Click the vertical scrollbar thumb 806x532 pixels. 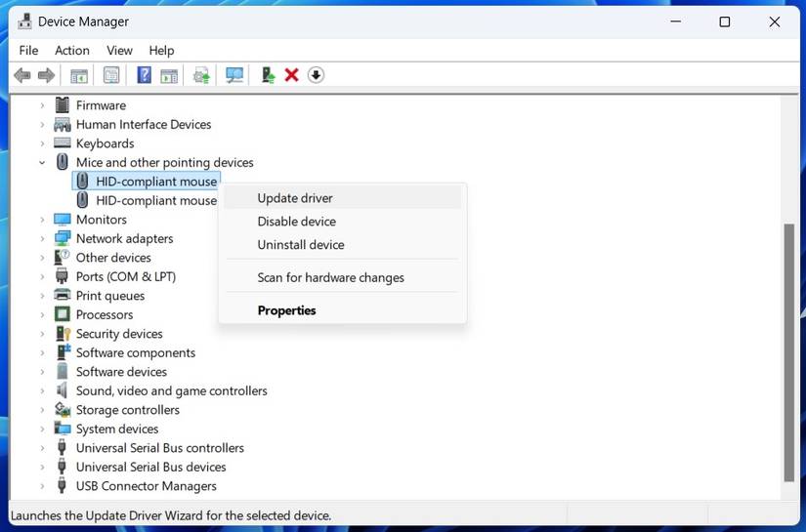click(789, 352)
